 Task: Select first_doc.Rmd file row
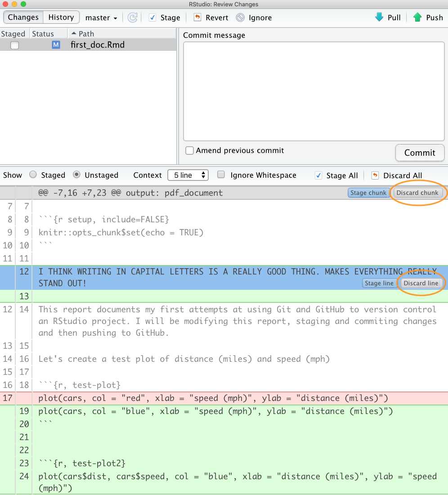88,45
